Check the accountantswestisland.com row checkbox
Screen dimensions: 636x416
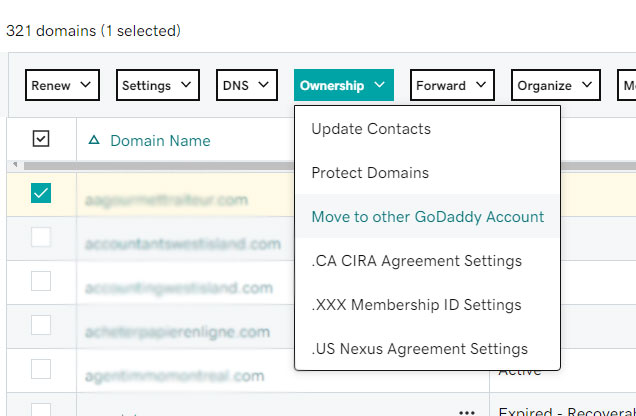pos(41,237)
